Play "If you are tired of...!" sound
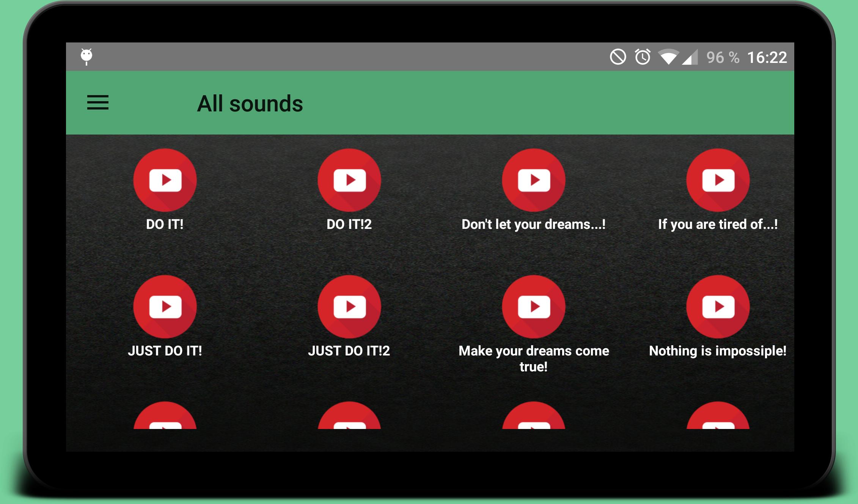Viewport: 858px width, 504px height. point(718,180)
